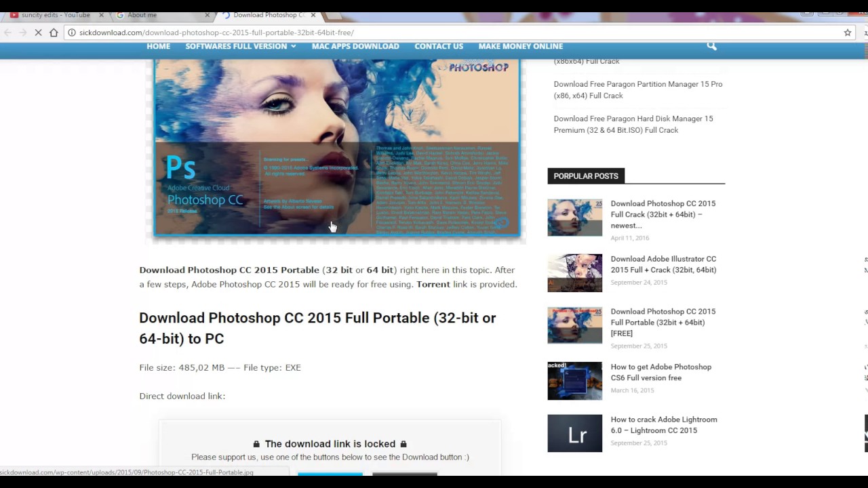Image resolution: width=868 pixels, height=488 pixels.
Task: View site information icon beside the URL
Action: pyautogui.click(x=71, y=33)
